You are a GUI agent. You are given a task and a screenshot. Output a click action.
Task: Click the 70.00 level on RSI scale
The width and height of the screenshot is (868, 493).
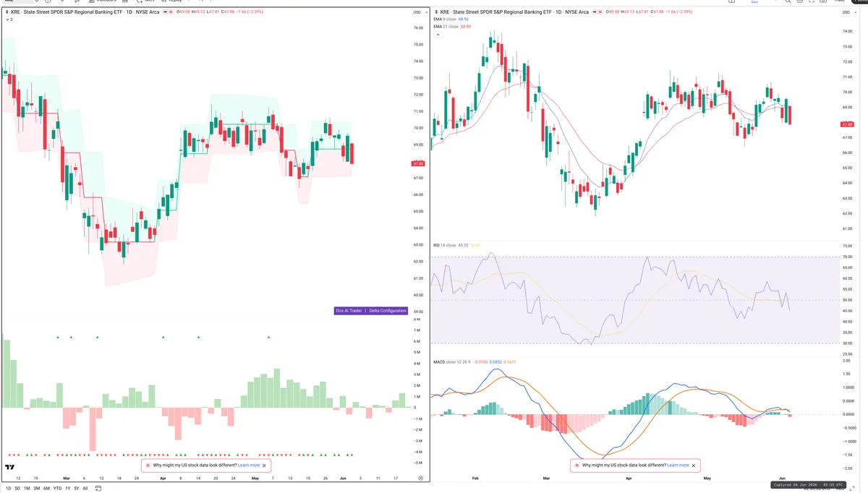(849, 257)
